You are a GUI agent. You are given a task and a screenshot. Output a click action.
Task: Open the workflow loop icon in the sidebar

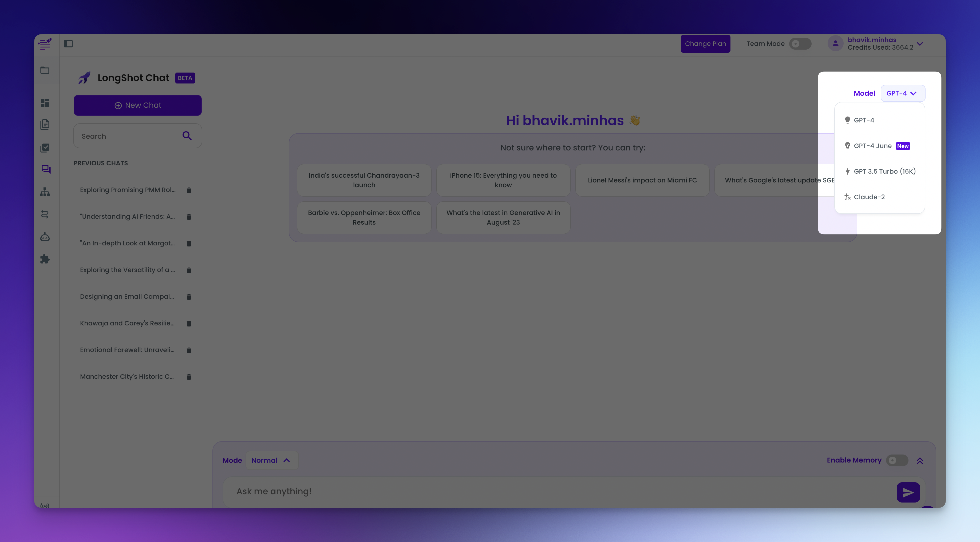pos(45,214)
